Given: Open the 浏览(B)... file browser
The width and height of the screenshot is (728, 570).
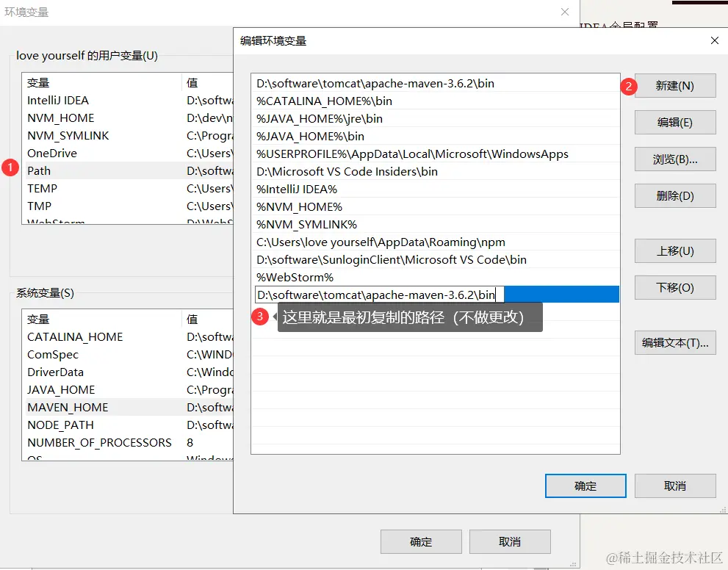Looking at the screenshot, I should 674,159.
